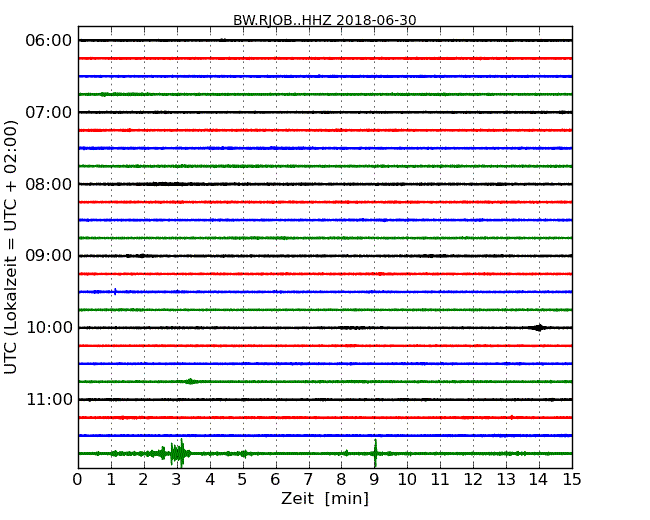
Task: Select the 11:00 time label
Action: [x=49, y=399]
